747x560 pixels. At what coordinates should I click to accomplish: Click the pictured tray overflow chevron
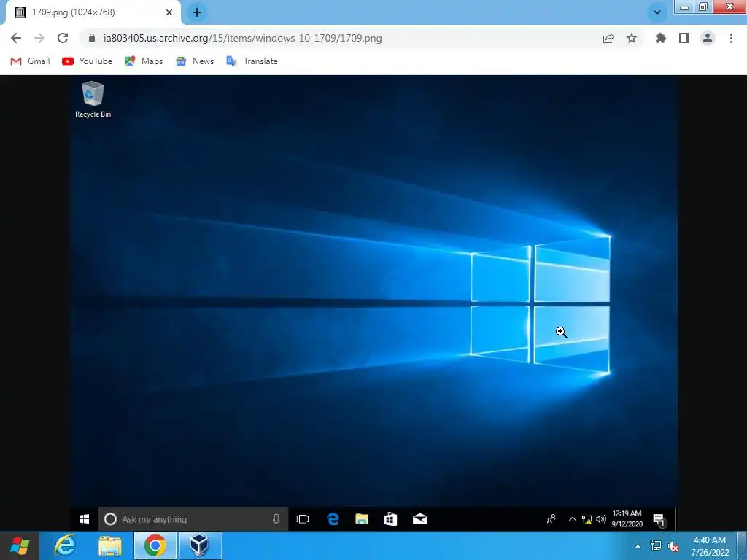[573, 519]
